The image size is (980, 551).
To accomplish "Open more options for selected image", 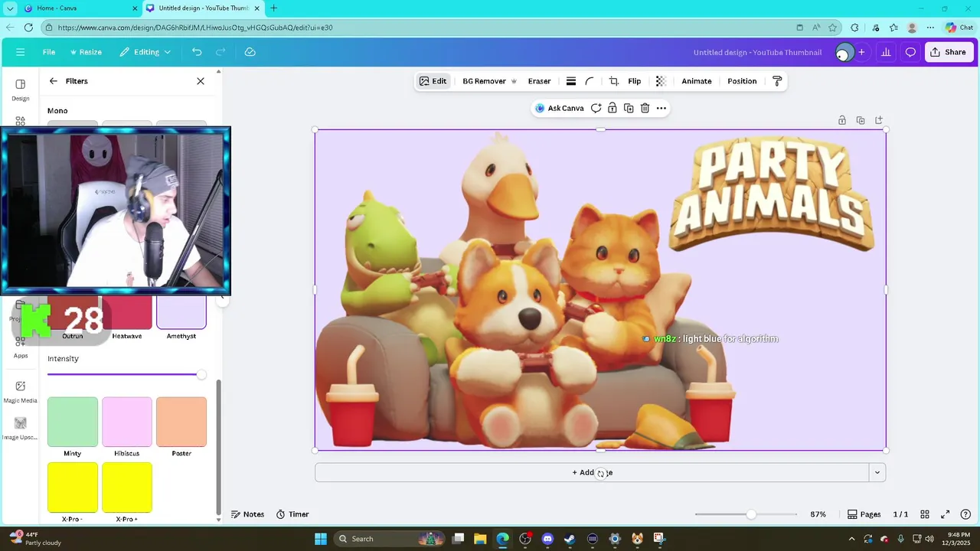I will (661, 108).
